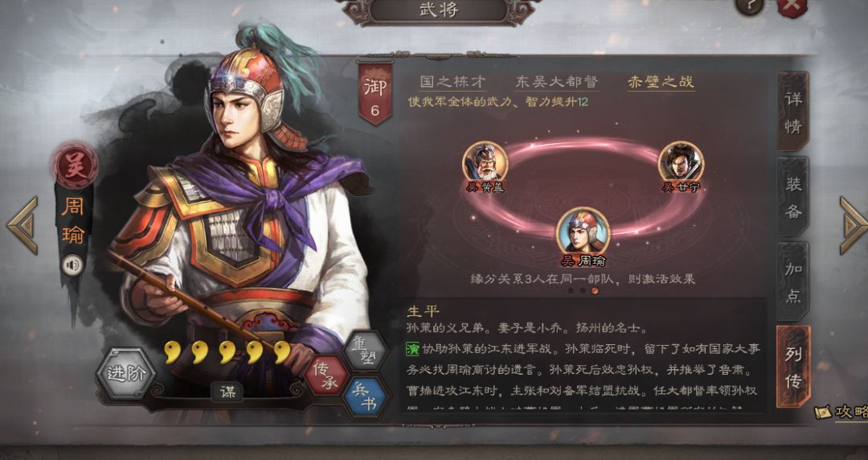Select the 周瑜 portrait at ring bottom
Viewport: 868px width, 460px height.
(583, 230)
